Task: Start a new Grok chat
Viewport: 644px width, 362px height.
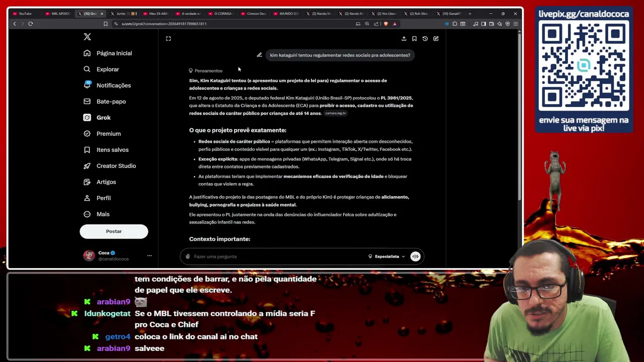Action: [436, 39]
